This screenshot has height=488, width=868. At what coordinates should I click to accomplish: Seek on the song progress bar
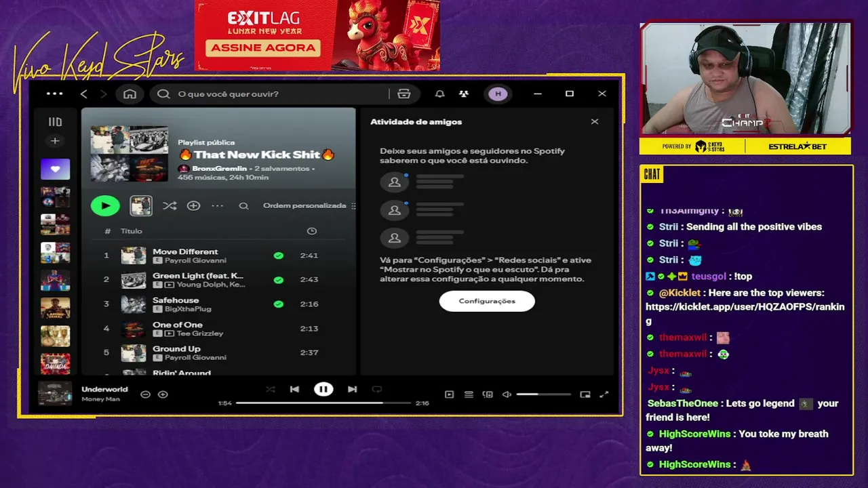click(x=323, y=403)
